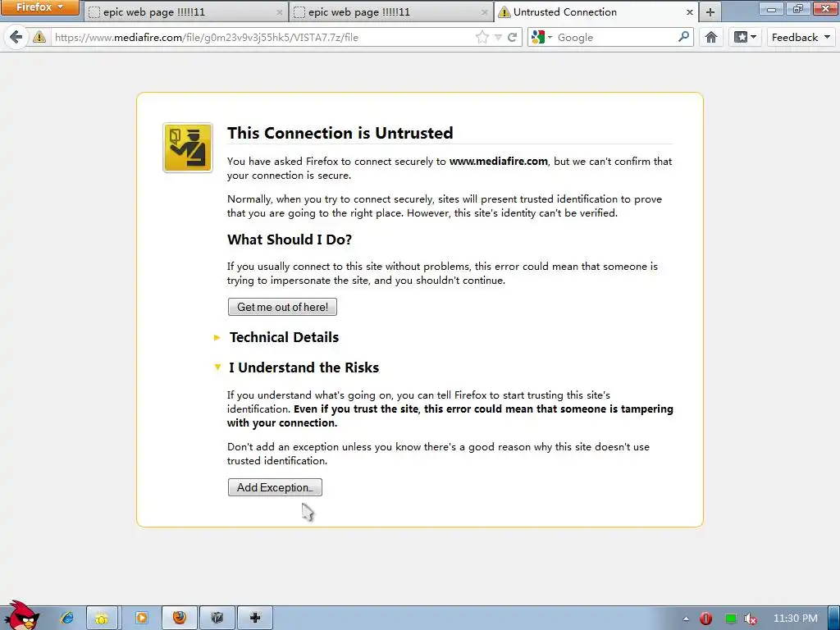Viewport: 840px width, 630px height.
Task: Show hidden system tray icons arrow
Action: tap(686, 619)
